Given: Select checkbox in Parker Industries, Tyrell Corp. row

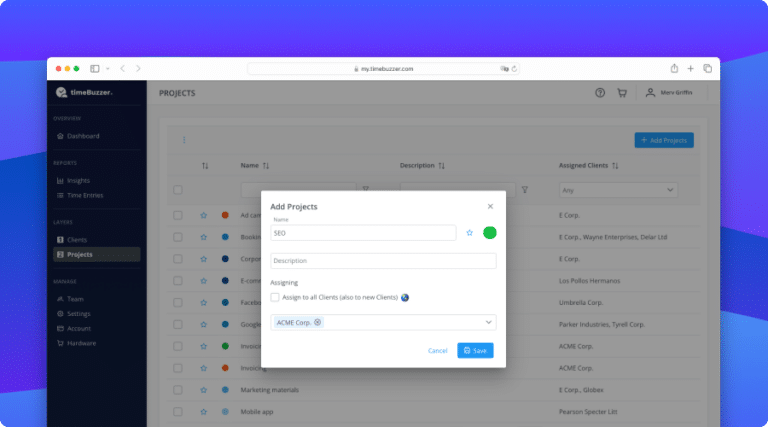Looking at the screenshot, I should pos(178,324).
